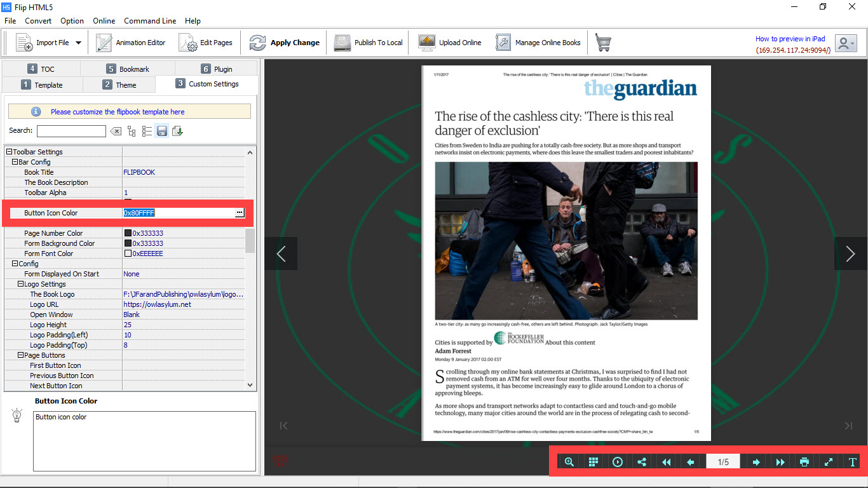Click the page number box showing 1/5

tap(723, 462)
